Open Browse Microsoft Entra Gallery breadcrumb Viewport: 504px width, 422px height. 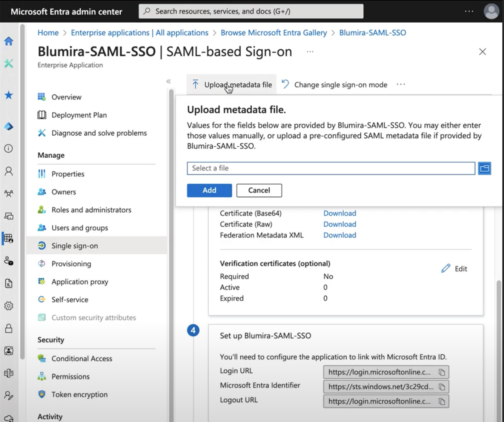pos(274,33)
